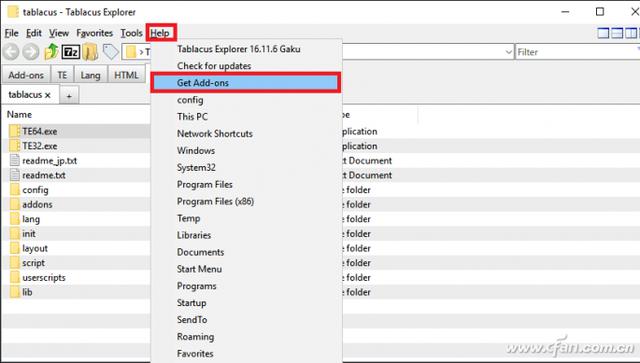Image resolution: width=640 pixels, height=363 pixels.
Task: Click the addons folder icon
Action: (14, 204)
